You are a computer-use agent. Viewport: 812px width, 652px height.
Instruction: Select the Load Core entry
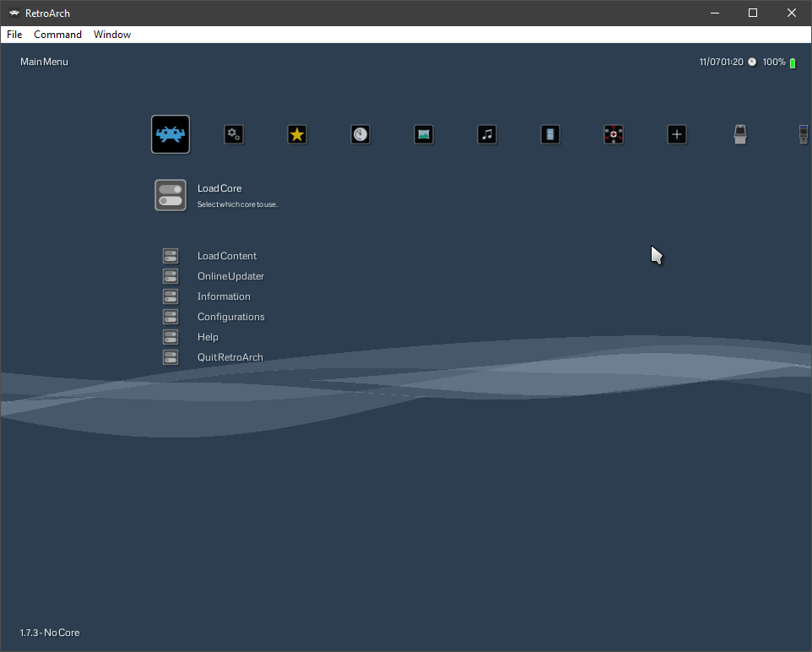[x=219, y=188]
